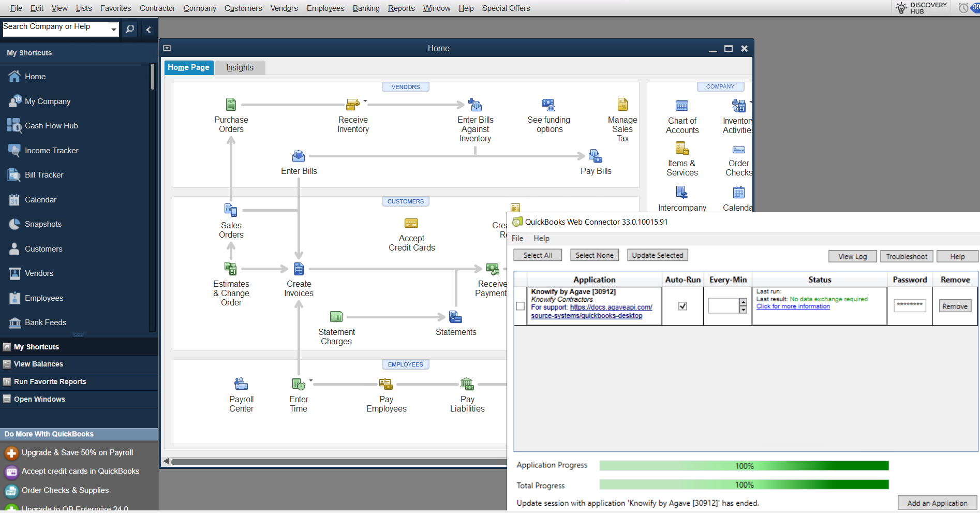Increment the Every-Min stepper up arrow

point(744,303)
